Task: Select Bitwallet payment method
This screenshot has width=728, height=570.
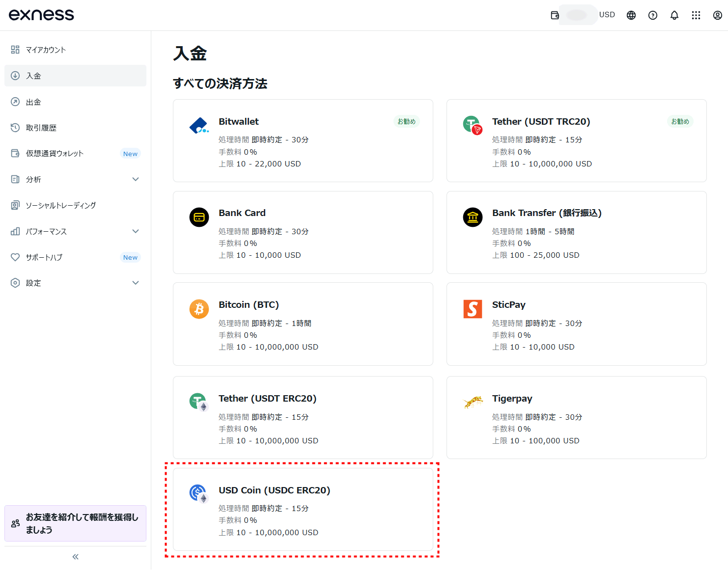Action: point(303,141)
